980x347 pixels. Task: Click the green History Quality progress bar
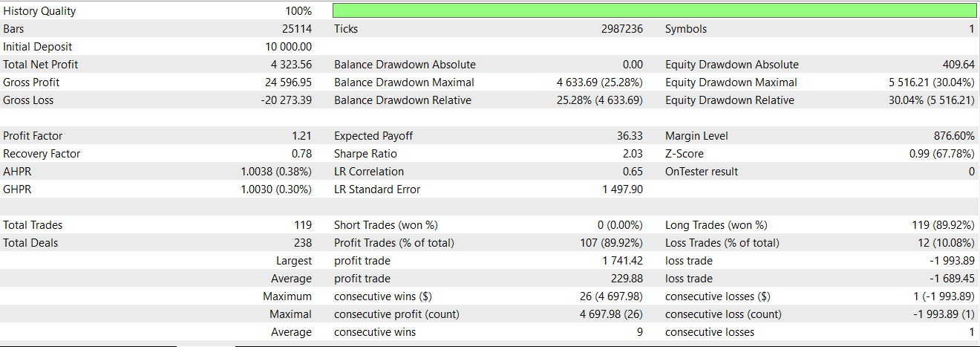click(x=654, y=11)
